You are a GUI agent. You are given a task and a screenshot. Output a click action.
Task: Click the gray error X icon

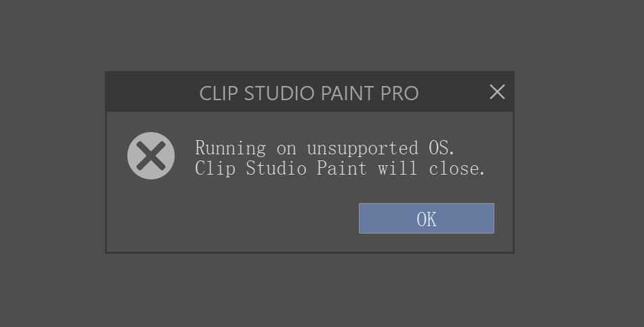click(x=151, y=156)
